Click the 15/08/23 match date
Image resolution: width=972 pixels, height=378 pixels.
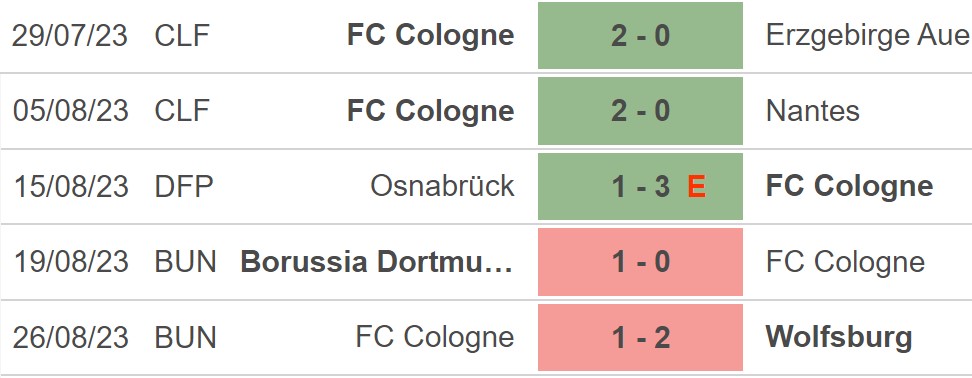tap(71, 187)
